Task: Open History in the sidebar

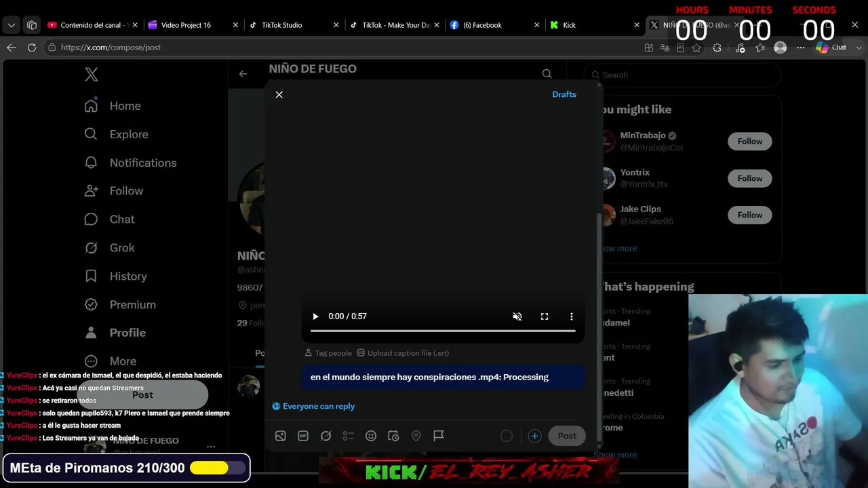Action: 115,277
